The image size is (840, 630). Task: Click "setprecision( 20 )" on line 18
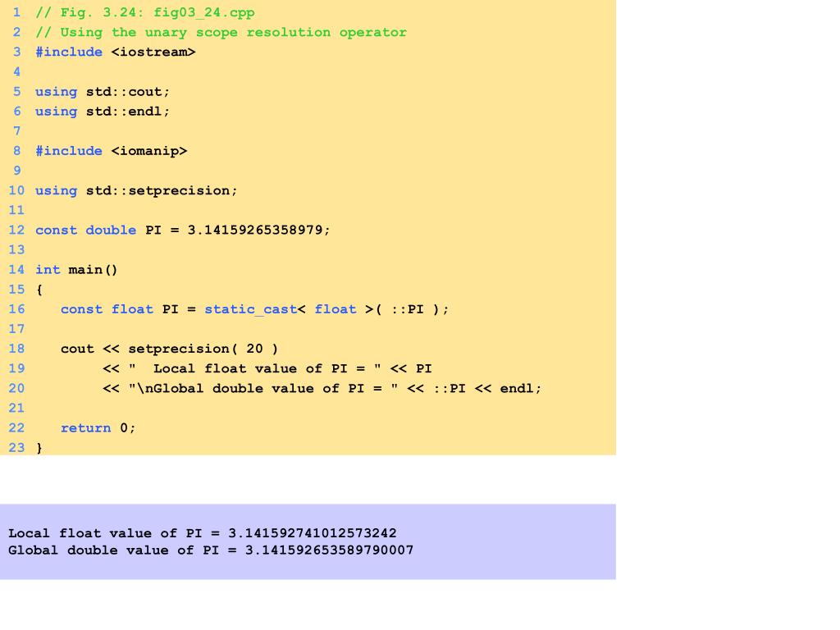click(203, 349)
